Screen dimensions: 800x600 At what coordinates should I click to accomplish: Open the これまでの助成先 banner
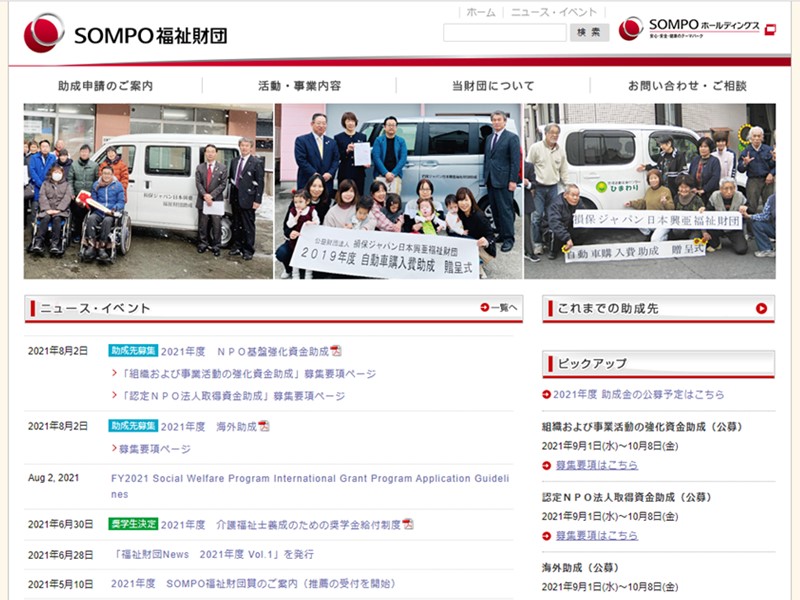tap(659, 309)
